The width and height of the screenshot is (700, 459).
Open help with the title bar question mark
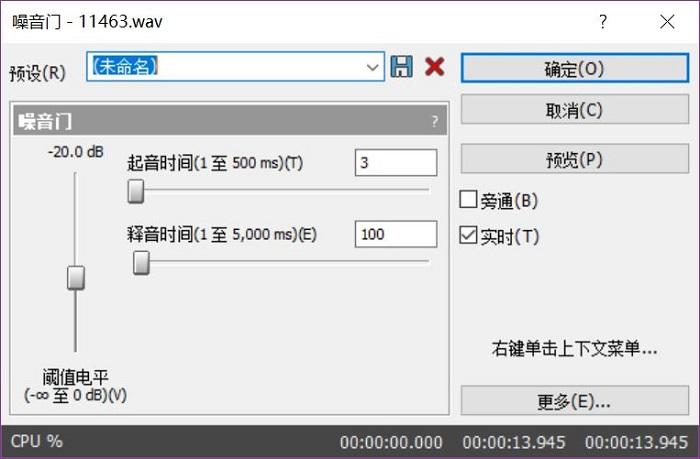click(x=603, y=21)
